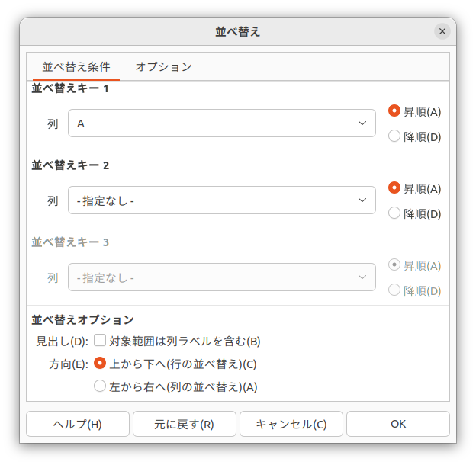This screenshot has height=465, width=476.
Task: Open the オプション tab
Action: (163, 66)
